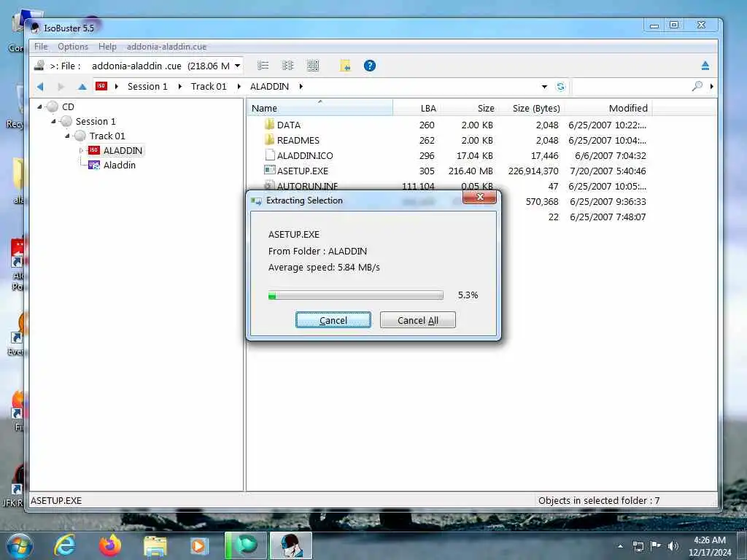Open the Windows Start button
747x560 pixels.
click(x=20, y=545)
